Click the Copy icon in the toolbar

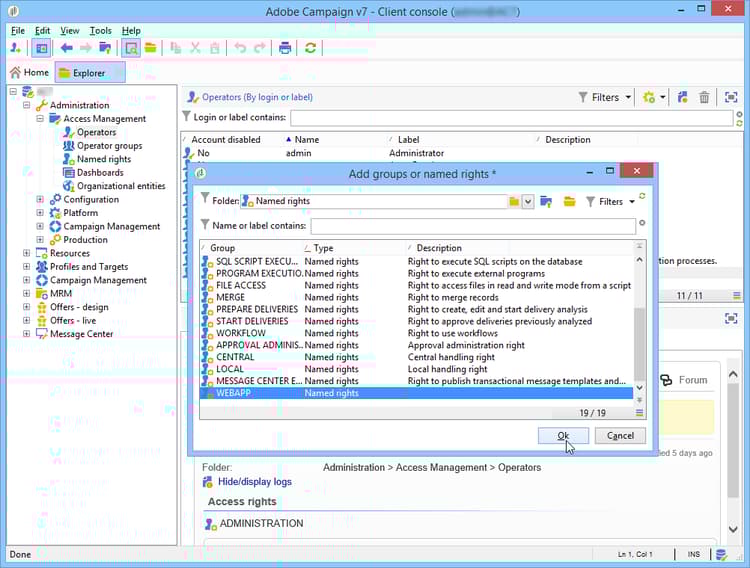pos(176,48)
